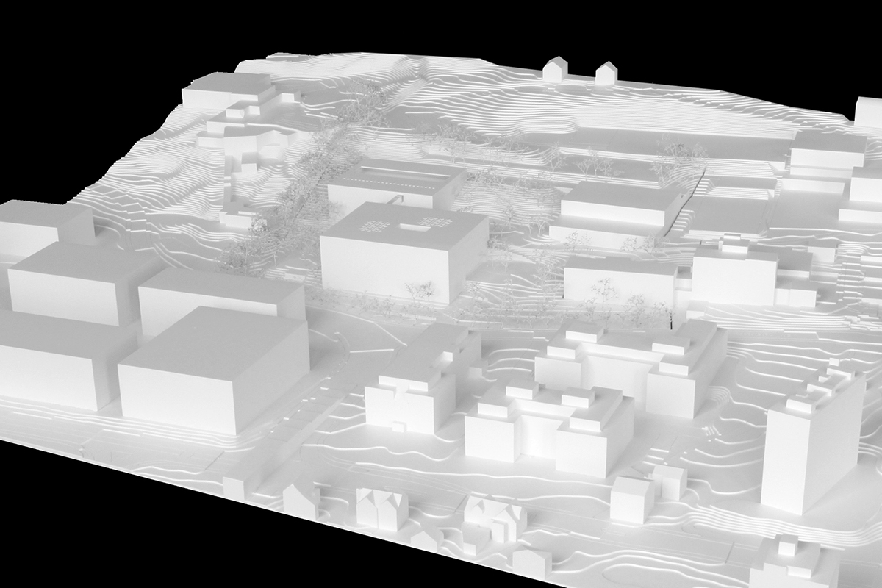Click the left gabled house on the hilltop

tap(555, 69)
